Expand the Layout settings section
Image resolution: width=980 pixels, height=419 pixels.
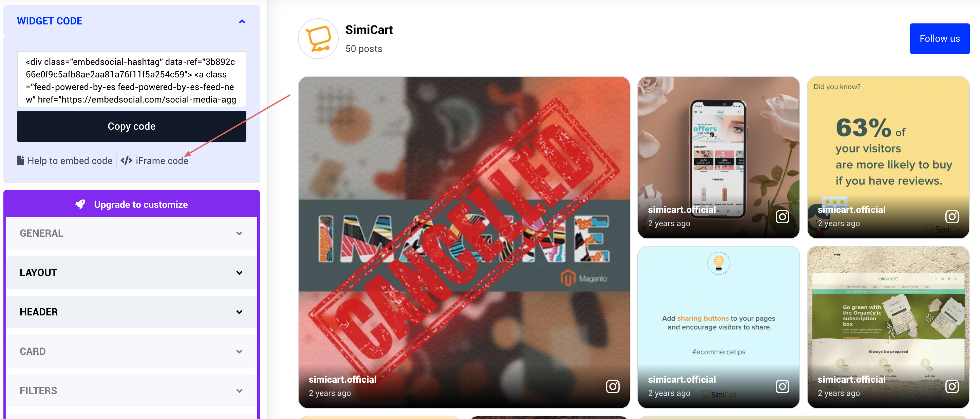[132, 272]
